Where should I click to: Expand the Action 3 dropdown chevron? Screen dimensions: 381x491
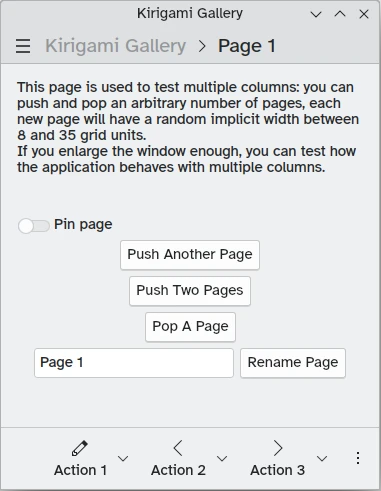(322, 459)
